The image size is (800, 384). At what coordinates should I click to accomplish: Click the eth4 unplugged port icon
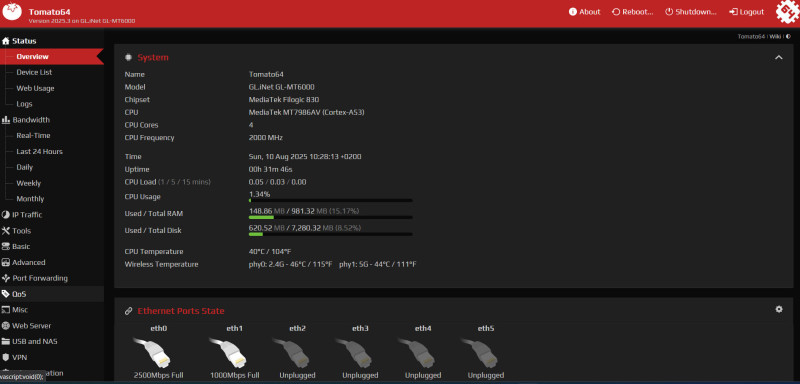(x=417, y=352)
